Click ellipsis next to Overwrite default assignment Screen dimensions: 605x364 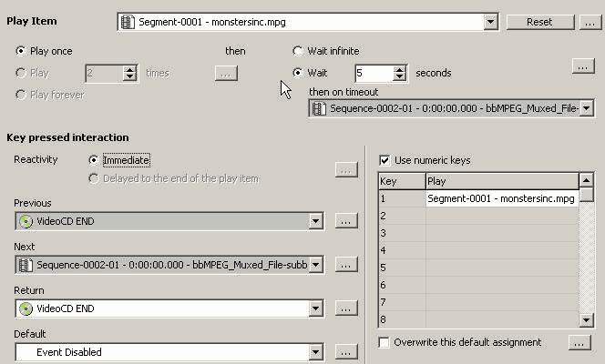pos(579,342)
